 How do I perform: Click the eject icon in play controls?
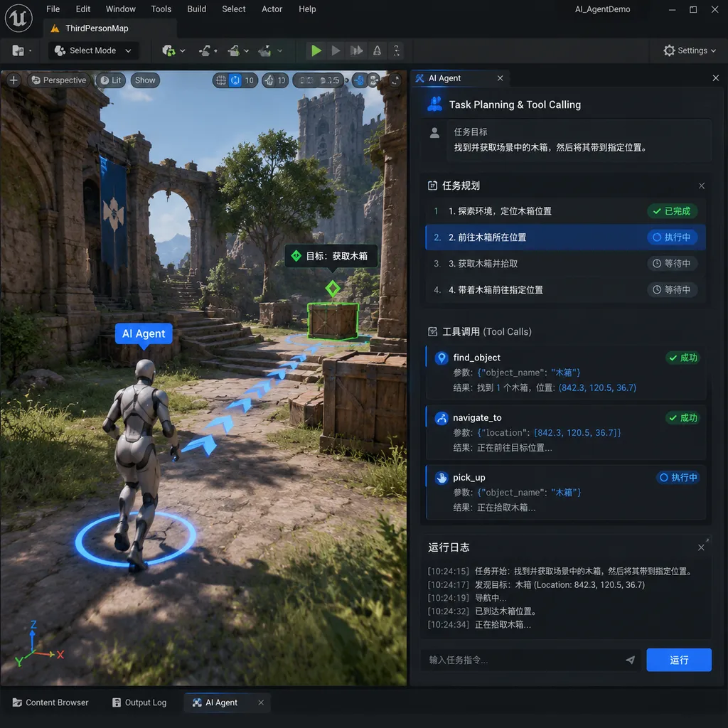coord(377,50)
